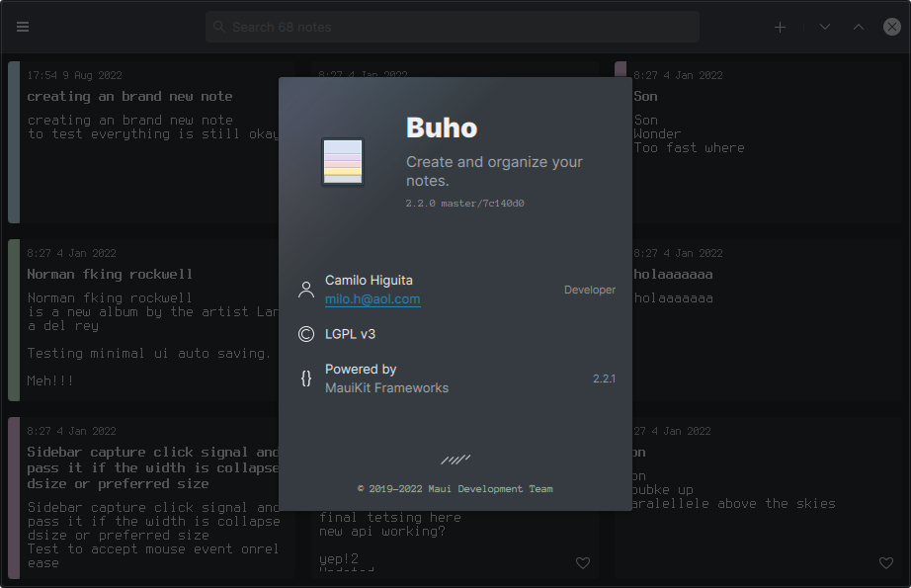The width and height of the screenshot is (911, 588).
Task: Click the Buho app icon in dialog
Action: tap(343, 161)
